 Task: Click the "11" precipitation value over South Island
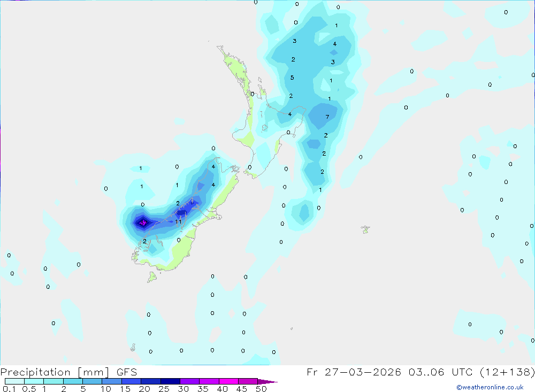pos(178,222)
